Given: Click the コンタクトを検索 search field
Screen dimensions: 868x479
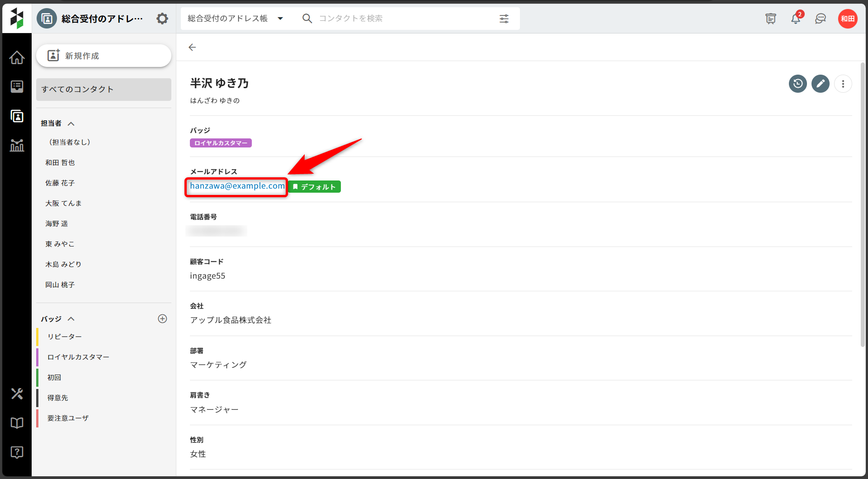Looking at the screenshot, I should pos(398,19).
